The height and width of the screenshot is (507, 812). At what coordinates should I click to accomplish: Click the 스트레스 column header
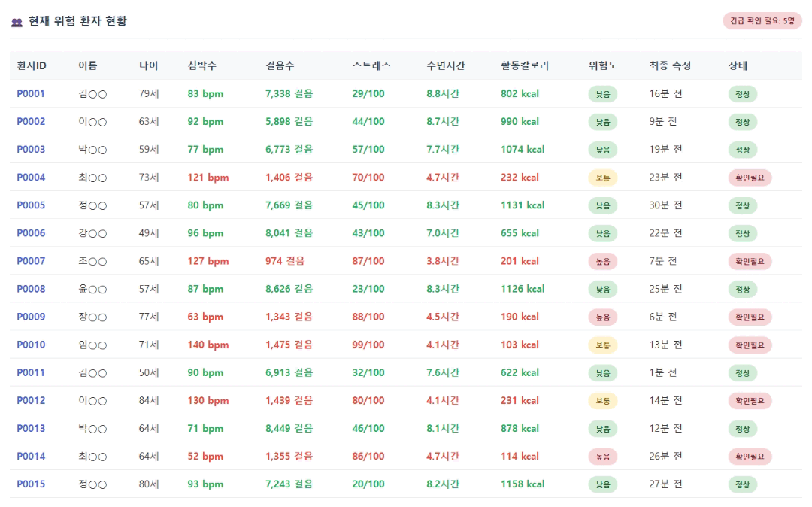tap(371, 65)
